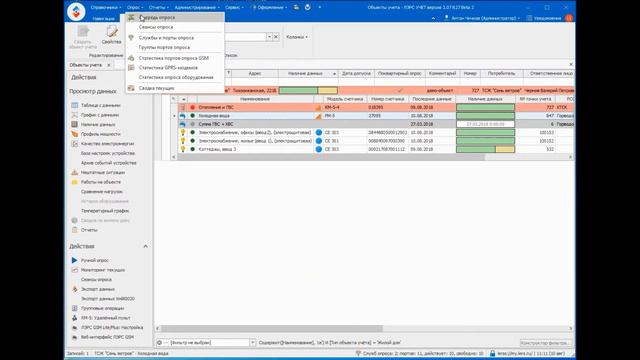The image size is (640, 360).
Task: Select Сводка текущих menu entry
Action: (175, 88)
